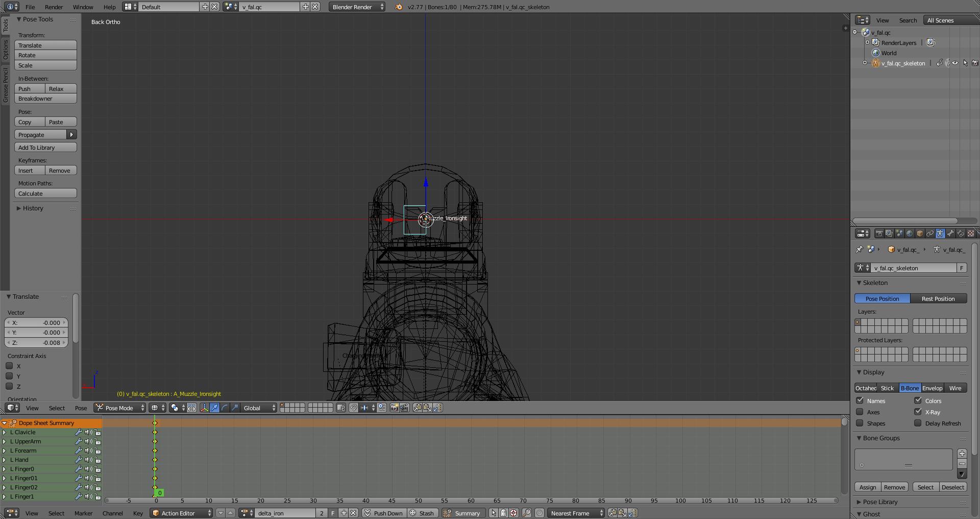This screenshot has height=519, width=980.
Task: Disable the X-Ray checkbox
Action: pos(918,412)
